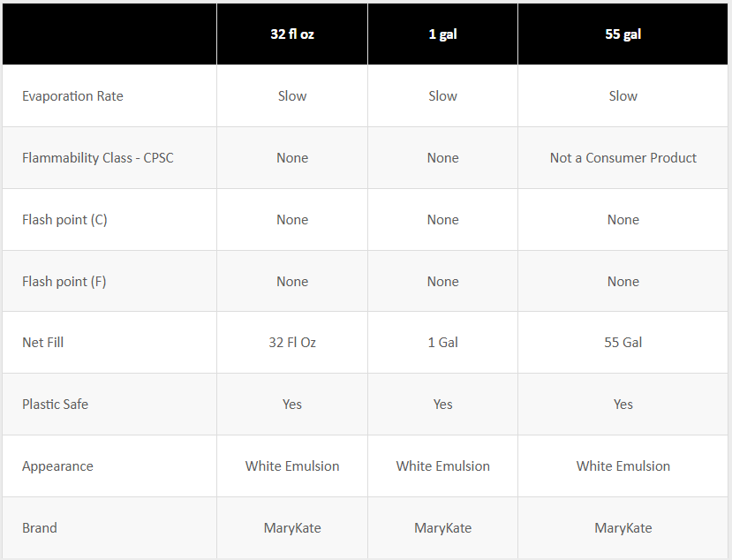Viewport: 732px width, 560px height.
Task: Click the "Flash point (F)" row label
Action: pos(64,282)
